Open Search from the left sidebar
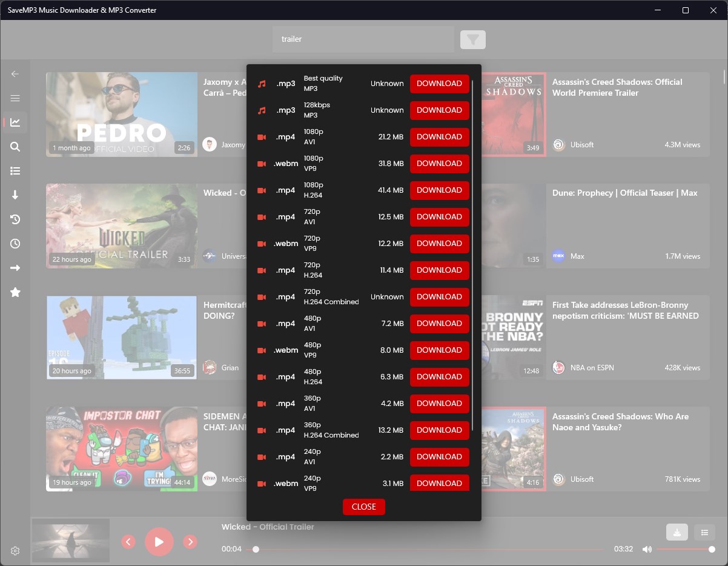 [15, 146]
